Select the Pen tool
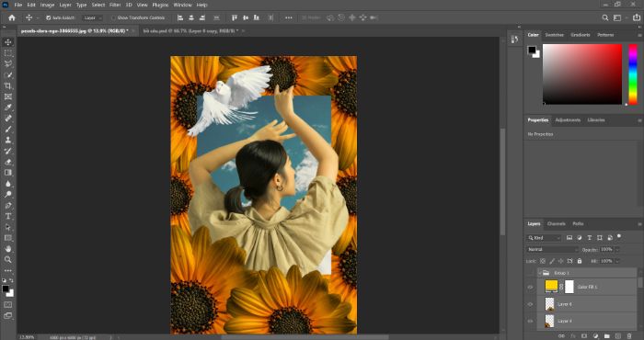 click(x=7, y=206)
